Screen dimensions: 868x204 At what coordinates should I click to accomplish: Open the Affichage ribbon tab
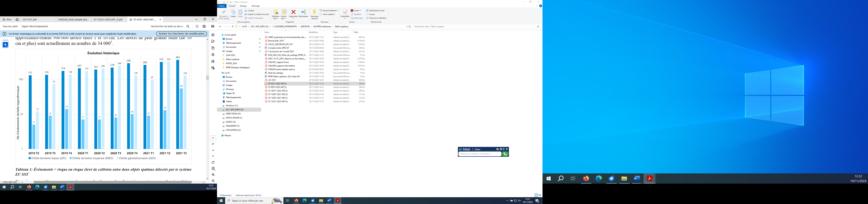pyautogui.click(x=255, y=6)
